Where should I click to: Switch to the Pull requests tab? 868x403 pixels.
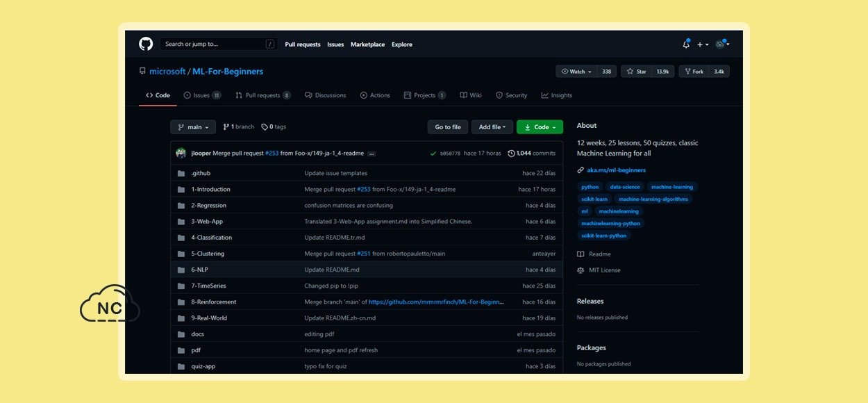click(262, 95)
